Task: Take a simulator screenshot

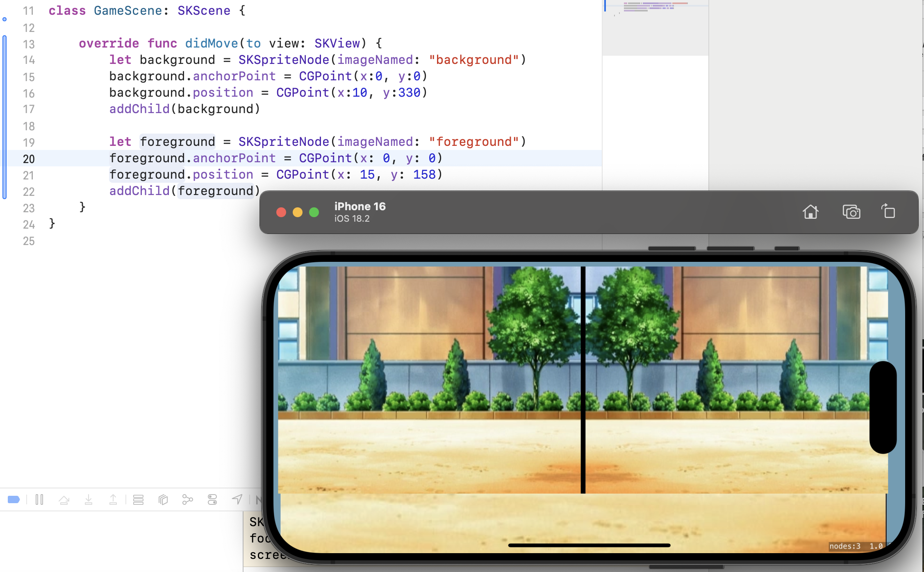Action: point(851,212)
